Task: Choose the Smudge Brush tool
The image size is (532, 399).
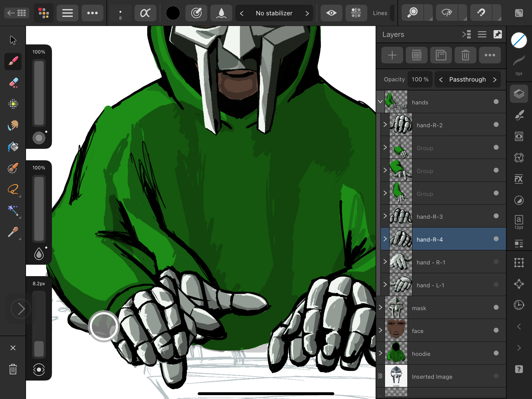Action: click(13, 125)
